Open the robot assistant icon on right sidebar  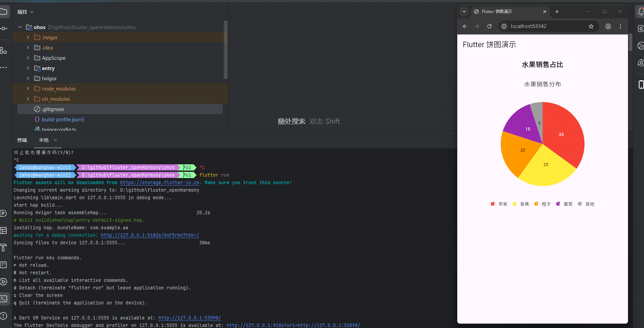641,63
